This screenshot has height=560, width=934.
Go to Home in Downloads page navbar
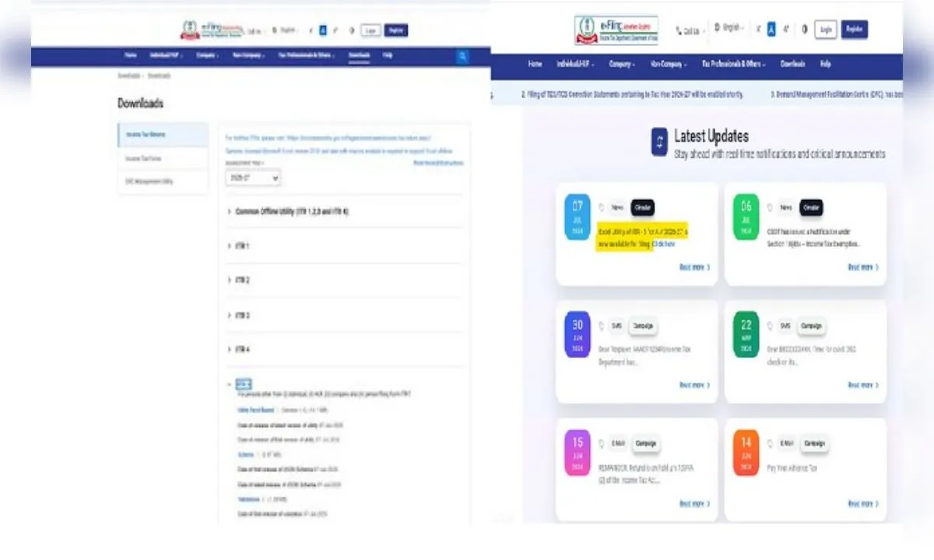(x=131, y=56)
